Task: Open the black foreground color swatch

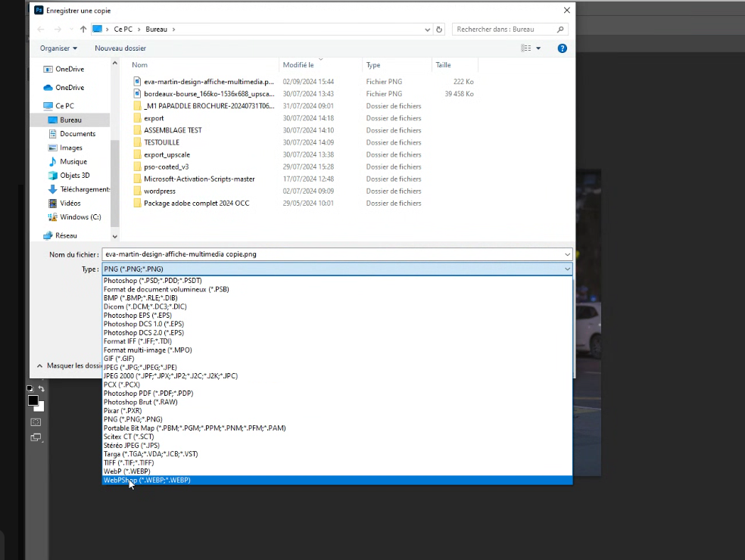Action: tap(33, 400)
